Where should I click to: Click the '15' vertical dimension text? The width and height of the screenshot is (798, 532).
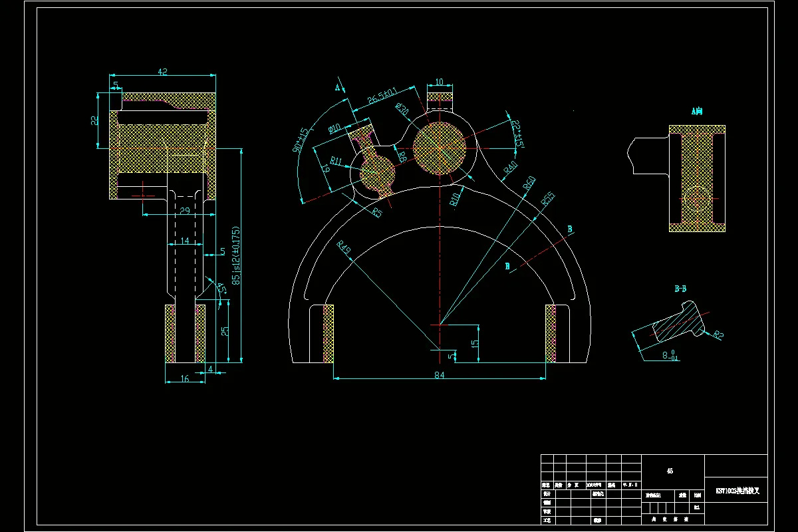474,344
